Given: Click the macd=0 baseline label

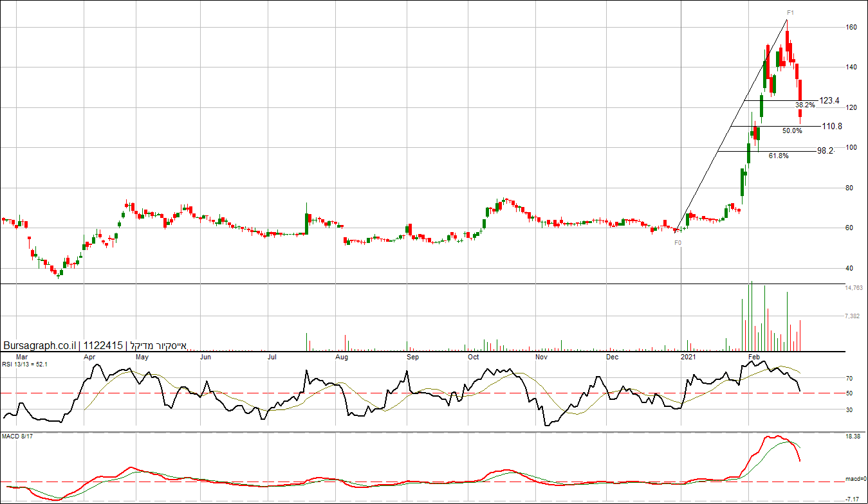Looking at the screenshot, I should tap(856, 479).
